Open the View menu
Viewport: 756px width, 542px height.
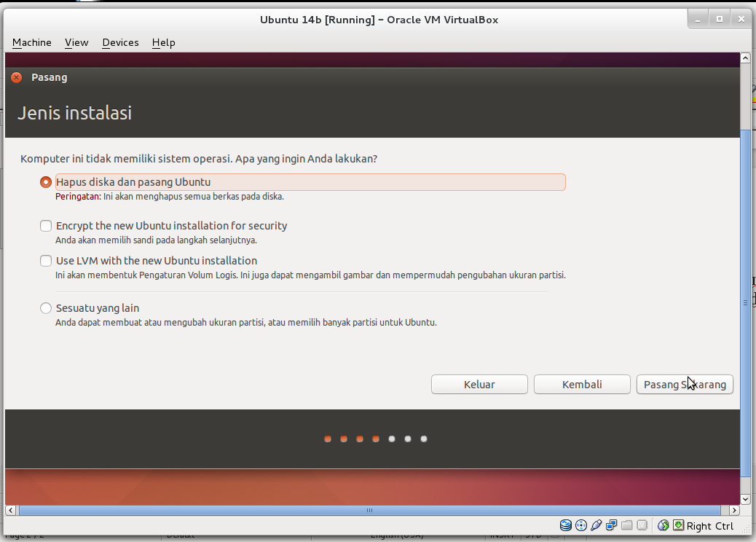click(76, 42)
